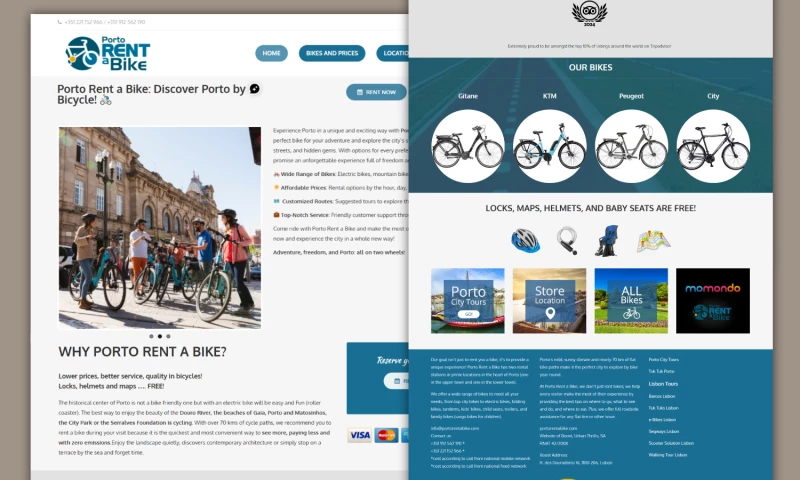Click the 'Lower prices, better service' bold line

tap(130, 376)
